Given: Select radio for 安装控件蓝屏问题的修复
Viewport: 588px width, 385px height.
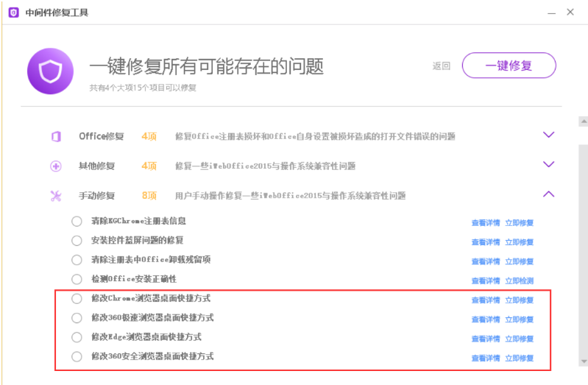Looking at the screenshot, I should pos(77,241).
